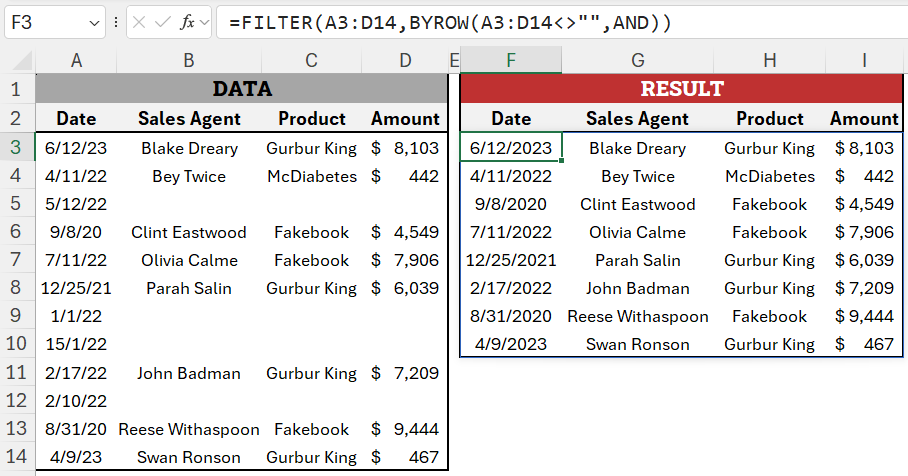
Task: Click the Enter checkmark formula icon
Action: [x=163, y=23]
